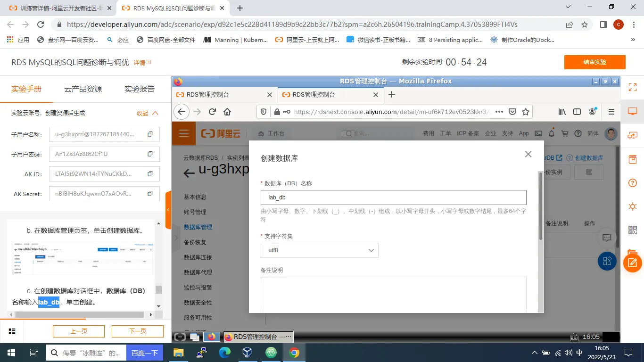This screenshot has width=644, height=362.
Task: Click inside the 备注说明 text area
Action: (394, 295)
